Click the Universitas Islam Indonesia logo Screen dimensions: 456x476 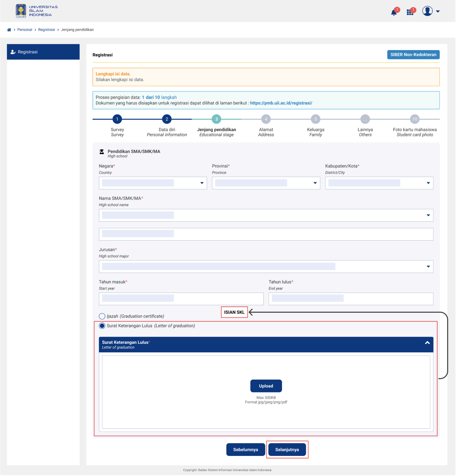pyautogui.click(x=37, y=11)
